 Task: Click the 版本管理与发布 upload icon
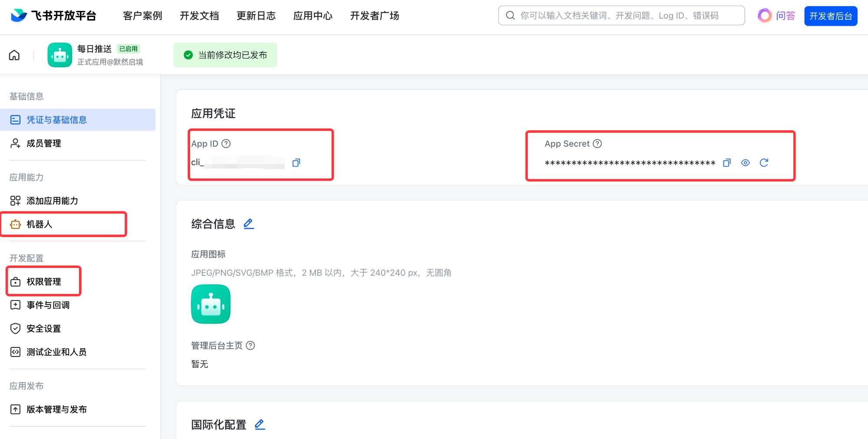[15, 409]
